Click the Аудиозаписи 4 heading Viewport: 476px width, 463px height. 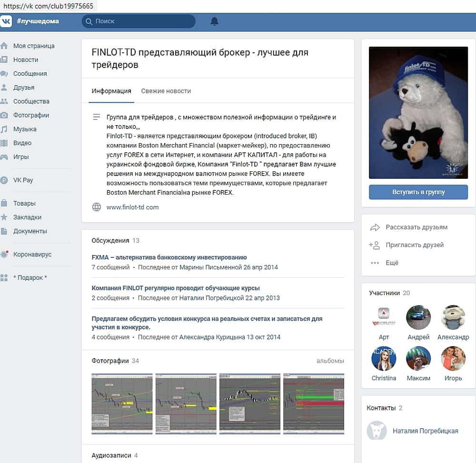tap(114, 455)
